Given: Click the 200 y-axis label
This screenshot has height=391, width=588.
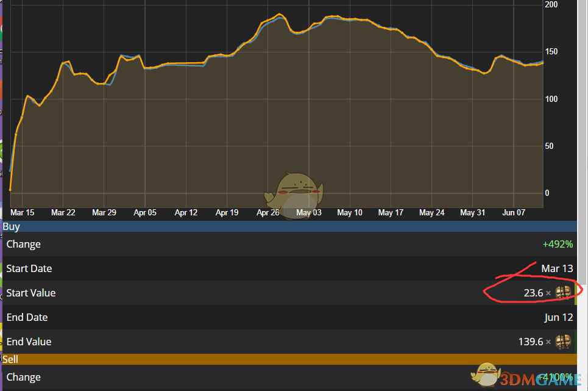Looking at the screenshot, I should pos(551,5).
